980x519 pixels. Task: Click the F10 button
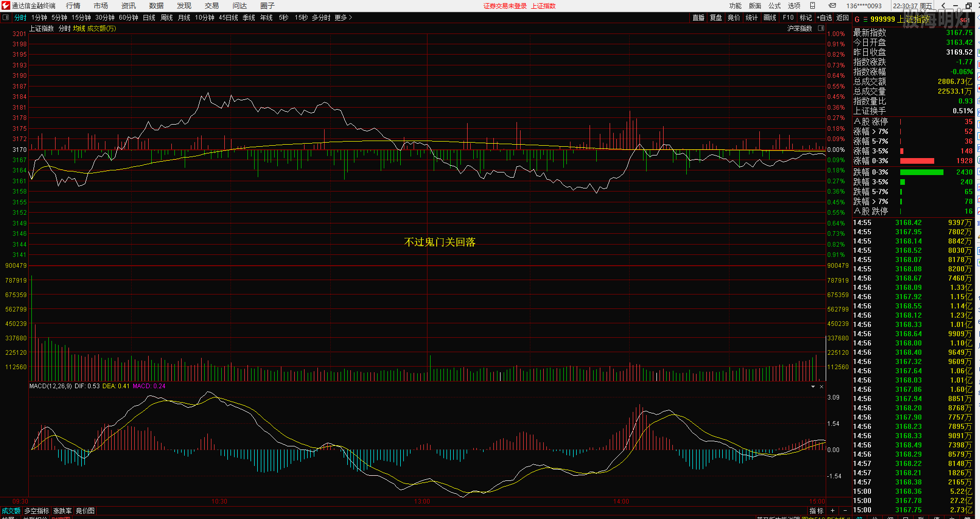[x=788, y=18]
